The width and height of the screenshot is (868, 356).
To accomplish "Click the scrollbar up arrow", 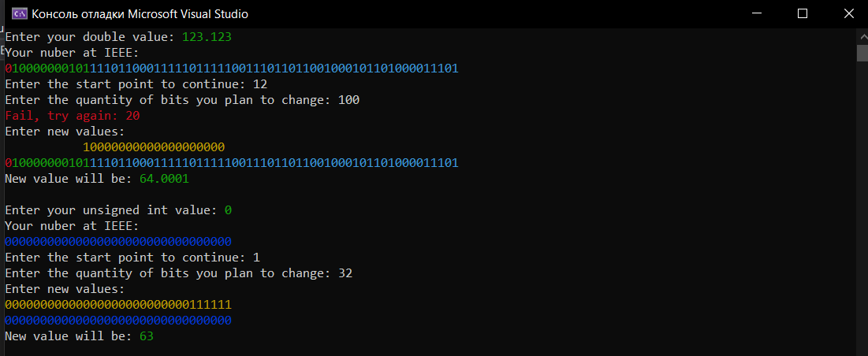I will click(862, 36).
